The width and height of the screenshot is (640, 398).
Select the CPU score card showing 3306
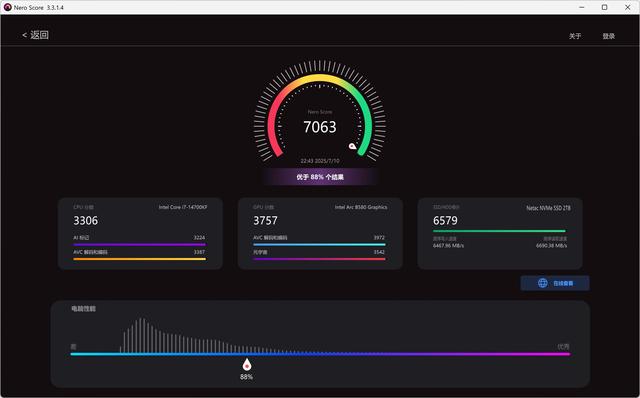pyautogui.click(x=140, y=233)
